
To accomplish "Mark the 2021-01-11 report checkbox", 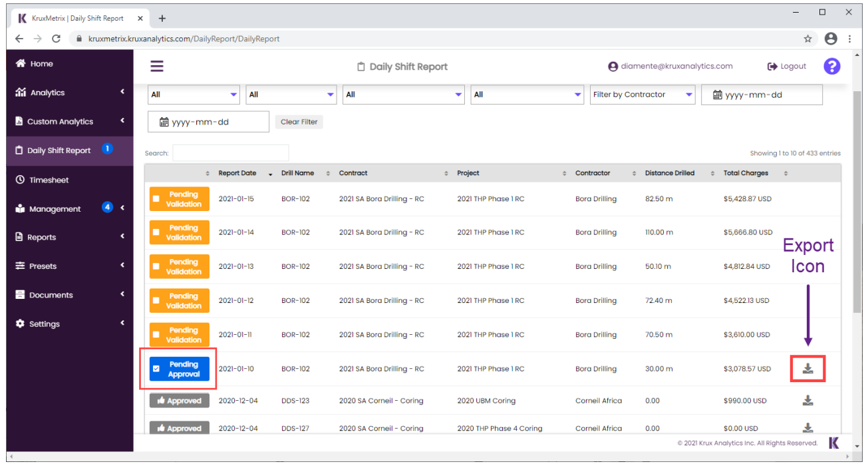I will [156, 334].
